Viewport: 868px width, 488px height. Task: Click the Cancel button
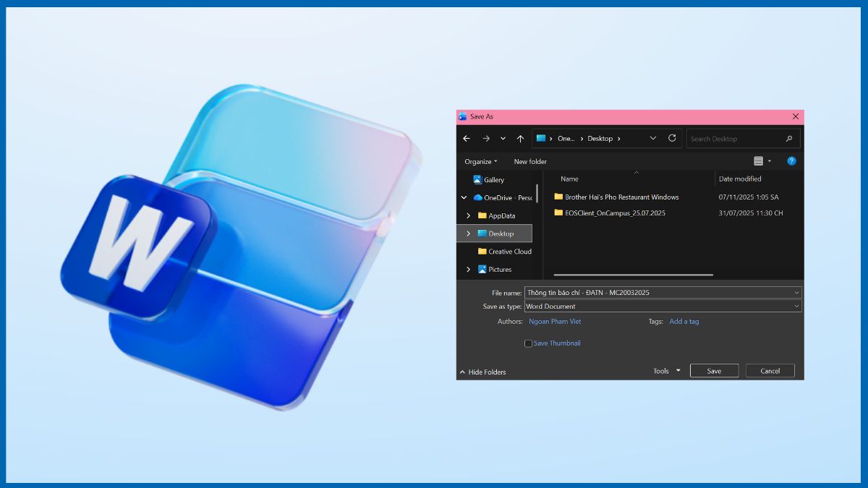pyautogui.click(x=770, y=371)
